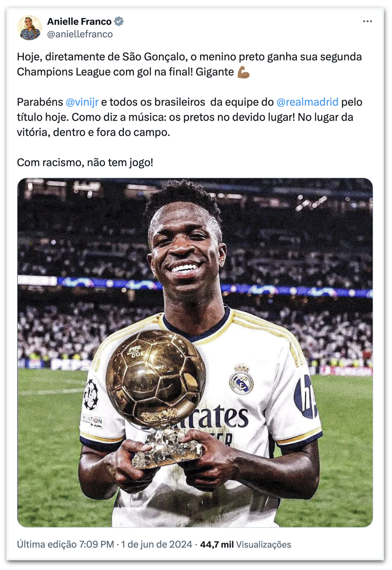Click Anielle Franco's round profile avatar
This screenshot has height=570, width=392.
29,27
